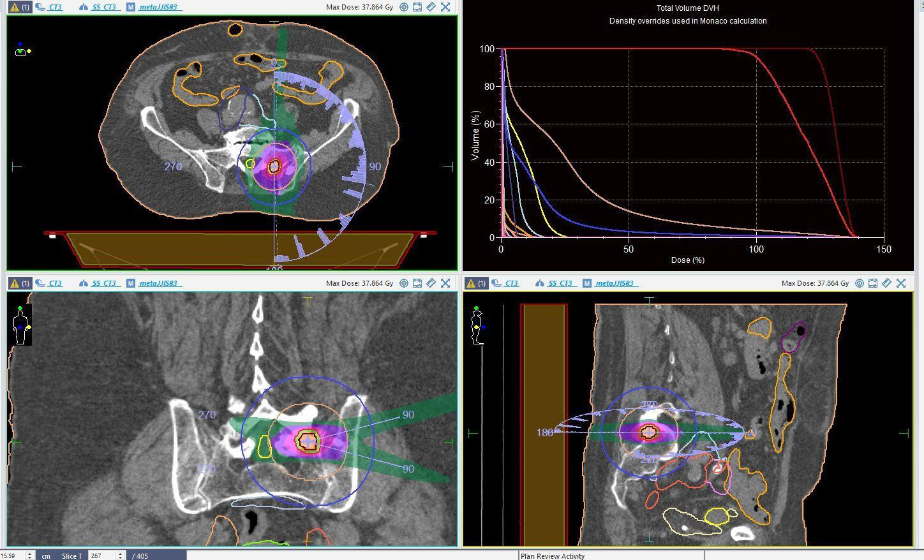Click the axial orientation indicator icon
The image size is (924, 560).
(x=22, y=50)
